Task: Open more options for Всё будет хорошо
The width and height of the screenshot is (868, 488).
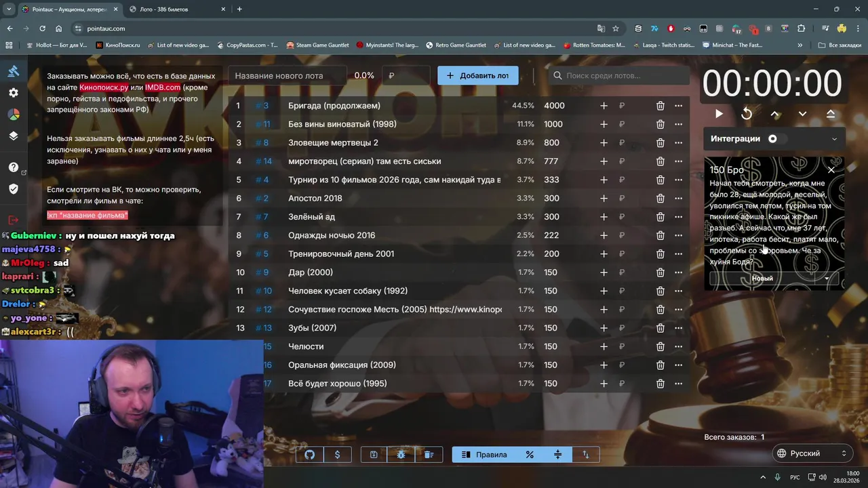Action: pos(679,384)
